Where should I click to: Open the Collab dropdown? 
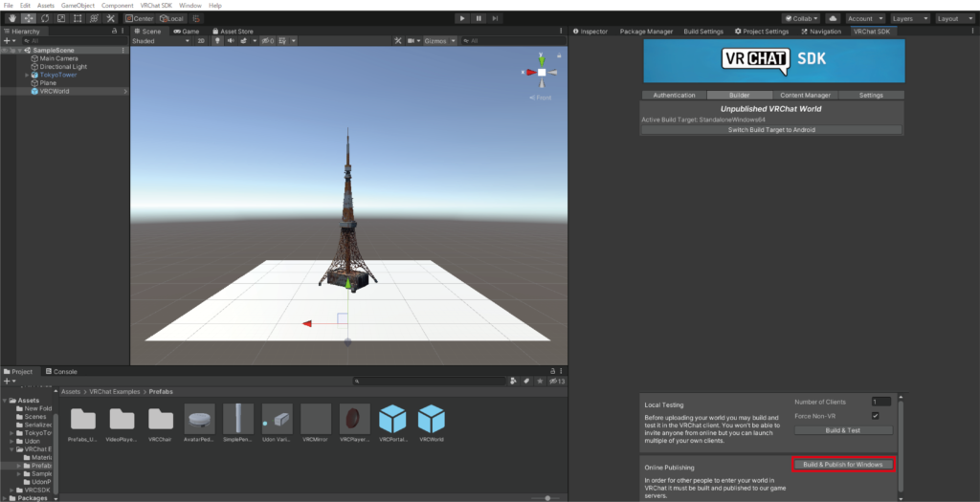[x=801, y=18]
